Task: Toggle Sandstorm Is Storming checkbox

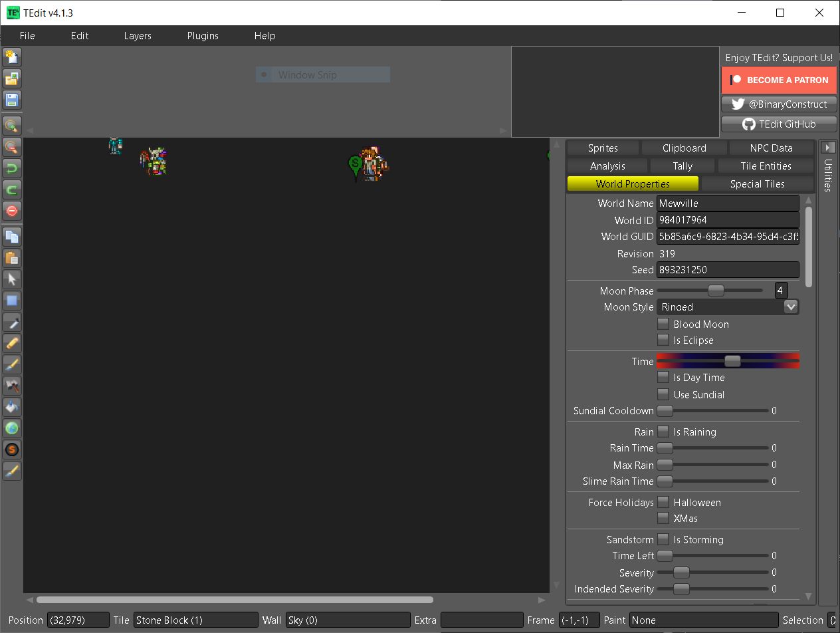Action: pyautogui.click(x=663, y=539)
